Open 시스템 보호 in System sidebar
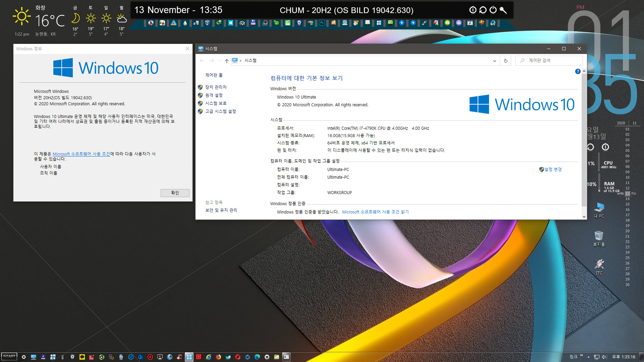The image size is (644, 362). point(216,103)
